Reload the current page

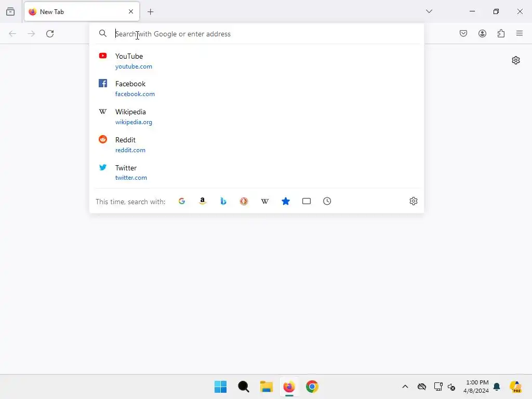pos(50,34)
